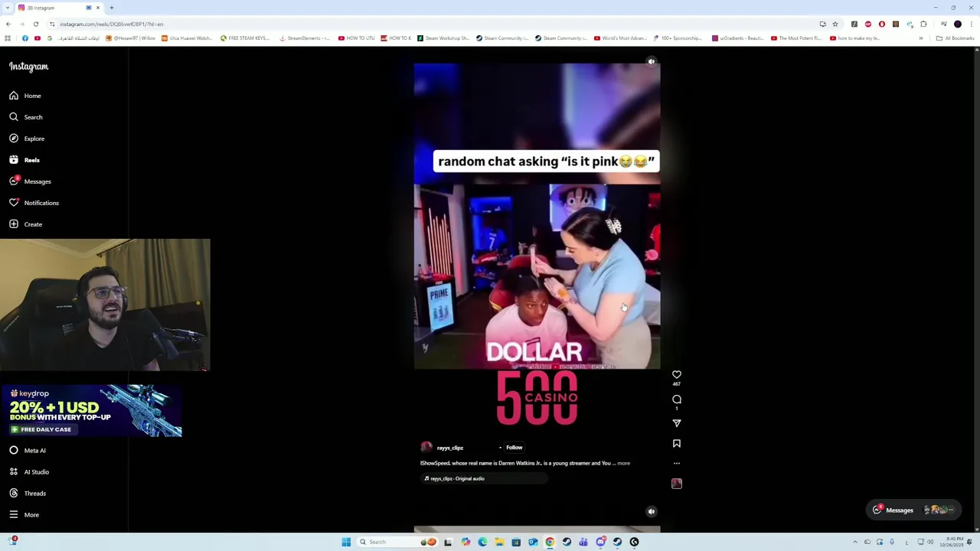Open Windows Start menu
Image resolution: width=980 pixels, height=551 pixels.
point(346,542)
